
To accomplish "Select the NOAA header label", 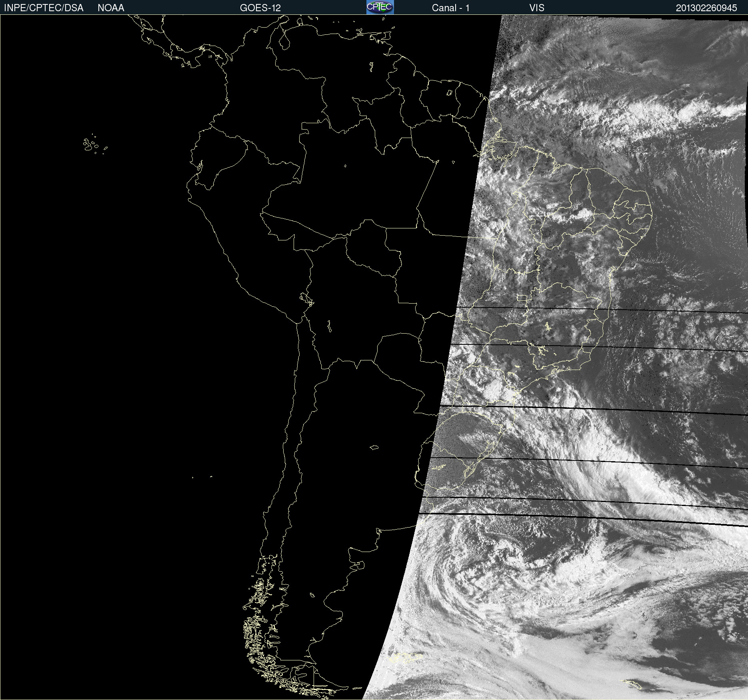I will click(x=111, y=8).
